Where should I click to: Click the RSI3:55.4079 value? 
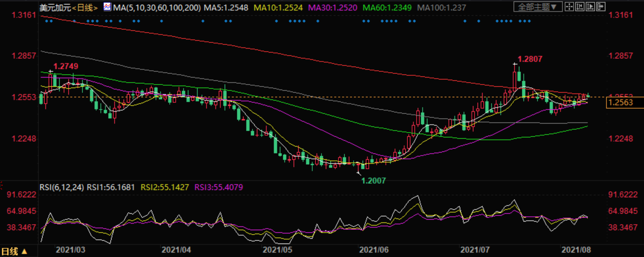[x=218, y=187]
